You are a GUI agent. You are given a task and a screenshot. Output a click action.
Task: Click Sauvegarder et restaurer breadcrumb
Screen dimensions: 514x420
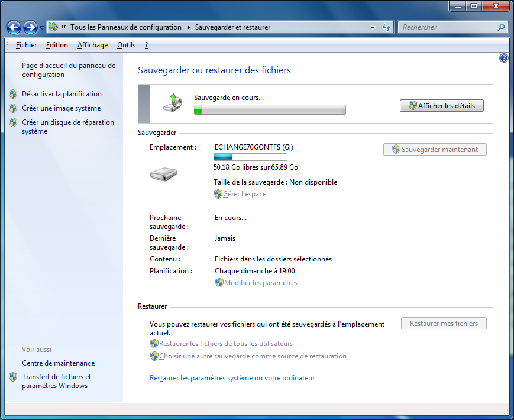click(x=232, y=27)
